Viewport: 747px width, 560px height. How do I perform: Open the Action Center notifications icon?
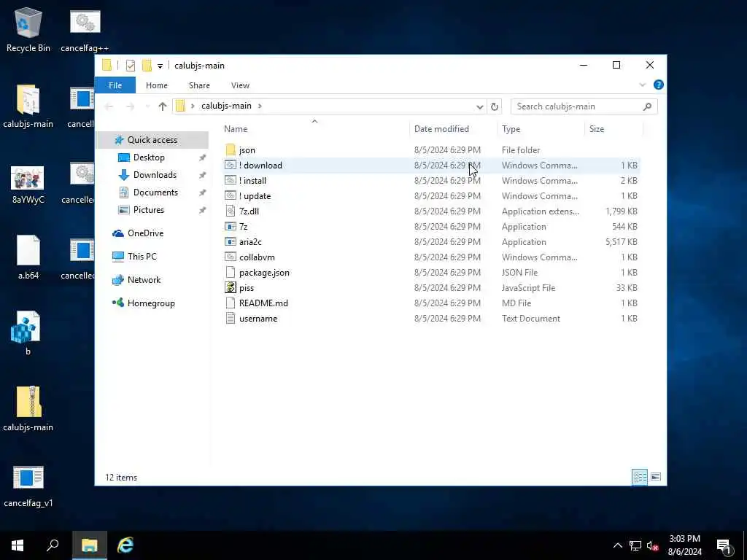(x=724, y=545)
